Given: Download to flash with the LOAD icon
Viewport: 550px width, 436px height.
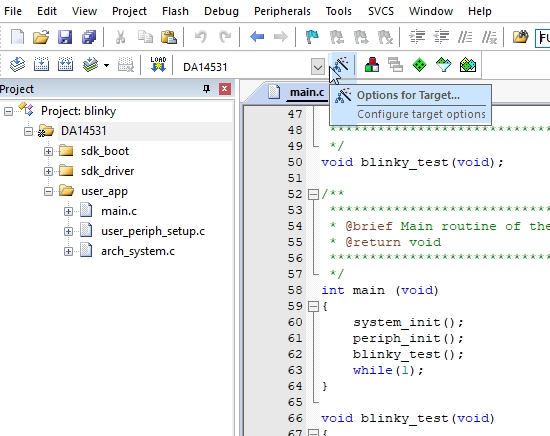Looking at the screenshot, I should [x=158, y=65].
